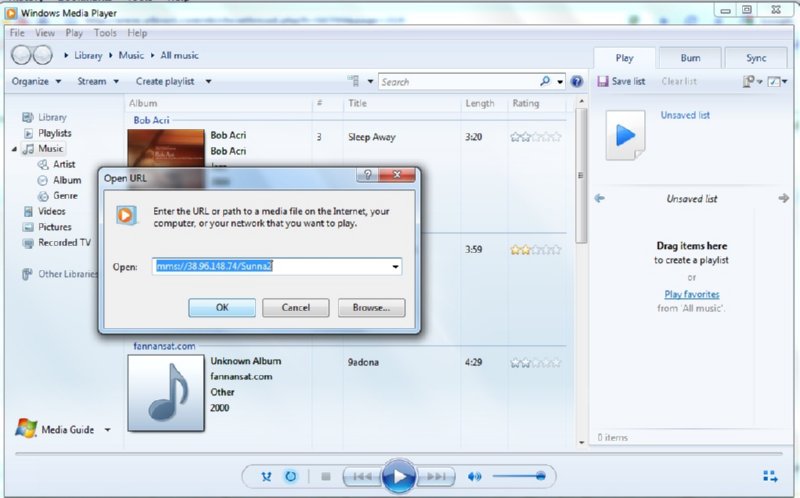Toggle shuffle playback
The width and height of the screenshot is (800, 498).
(266, 477)
